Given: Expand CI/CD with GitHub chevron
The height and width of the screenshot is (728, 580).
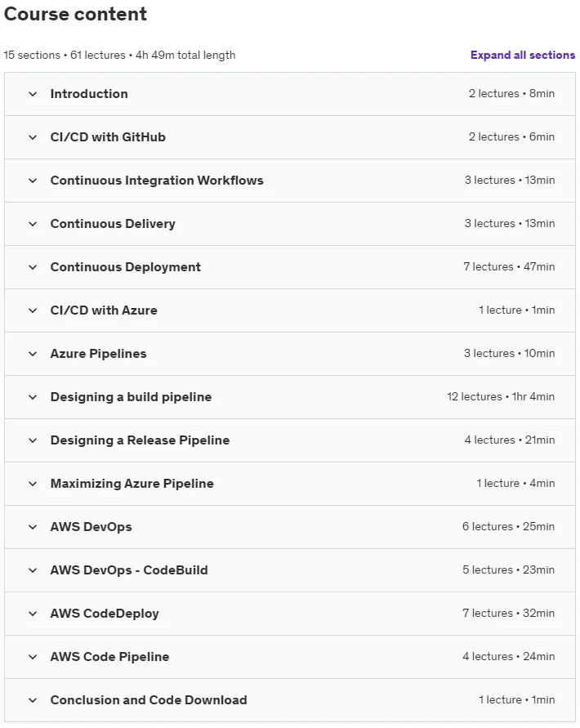Looking at the screenshot, I should tap(33, 137).
